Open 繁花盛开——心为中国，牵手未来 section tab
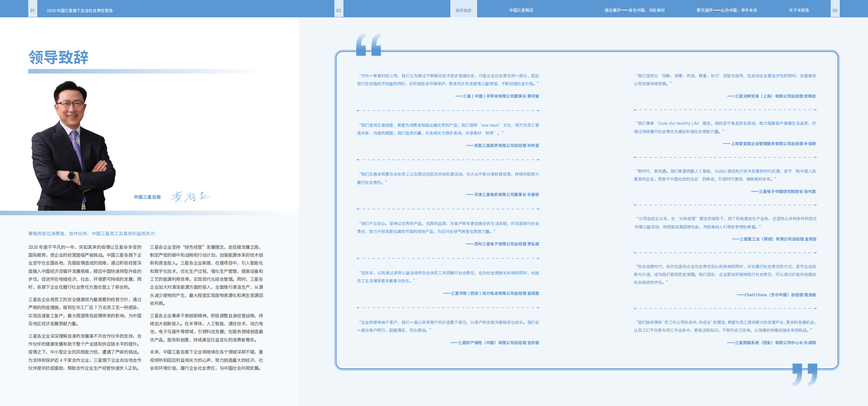Image resolution: width=868 pixels, height=406 pixels. click(x=726, y=11)
